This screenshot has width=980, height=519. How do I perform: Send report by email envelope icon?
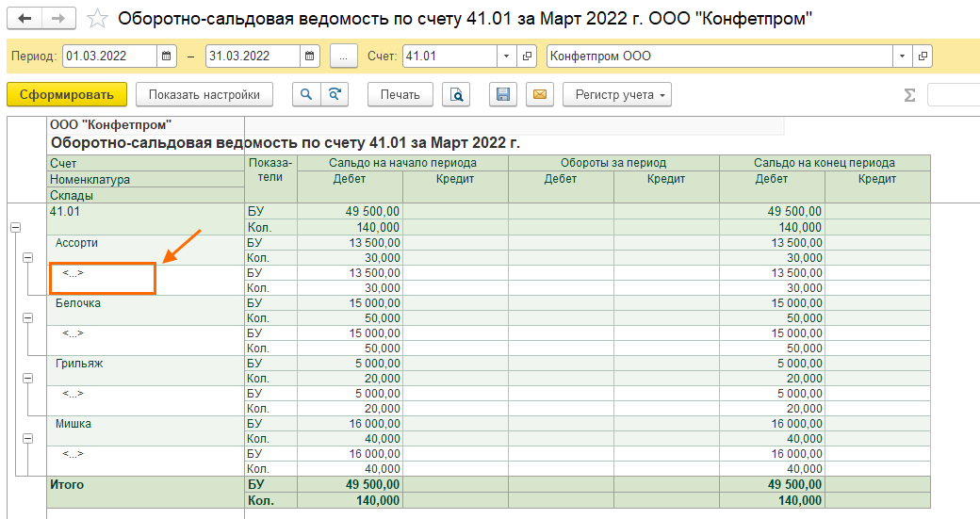540,95
